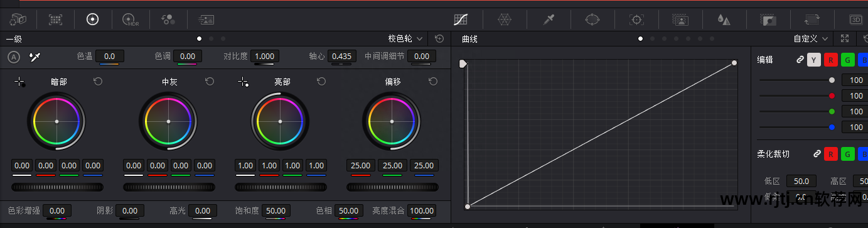
Task: Open the 自定义 curves dropdown
Action: [x=811, y=38]
